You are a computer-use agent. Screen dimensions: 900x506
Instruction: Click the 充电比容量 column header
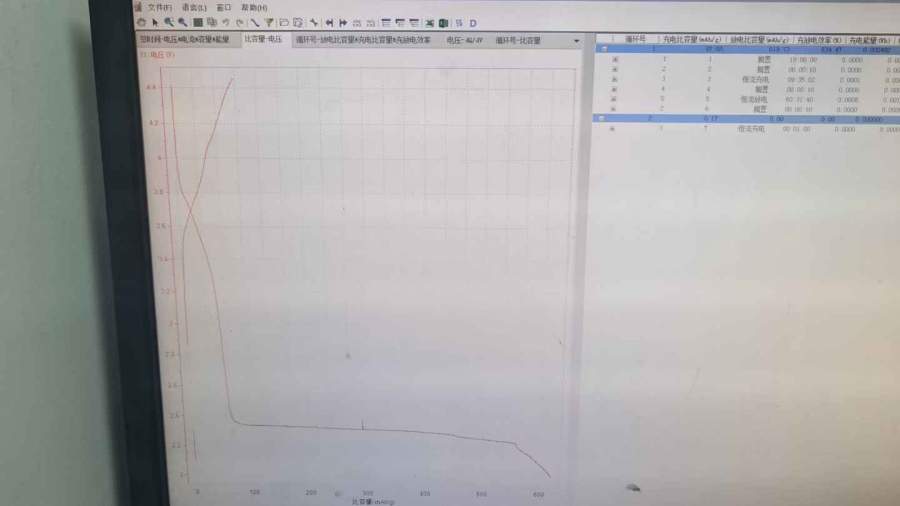pos(691,40)
